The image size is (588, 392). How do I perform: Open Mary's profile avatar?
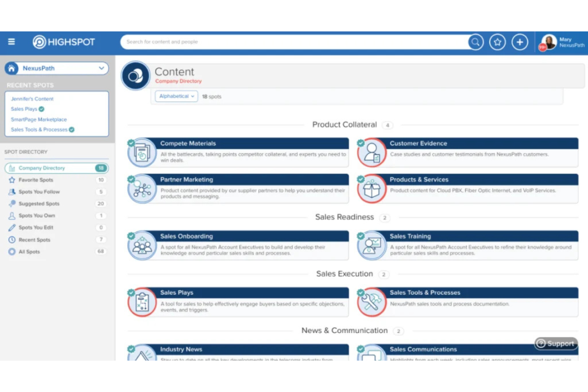click(549, 42)
